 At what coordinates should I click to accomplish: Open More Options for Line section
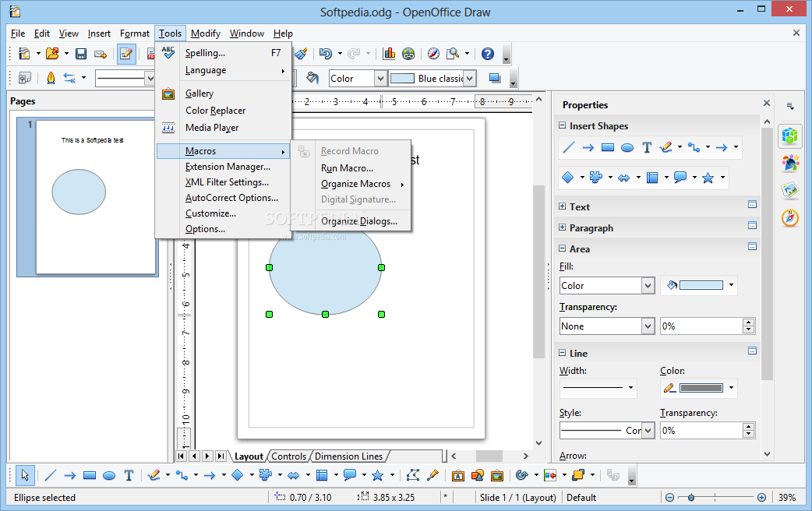[x=753, y=351]
